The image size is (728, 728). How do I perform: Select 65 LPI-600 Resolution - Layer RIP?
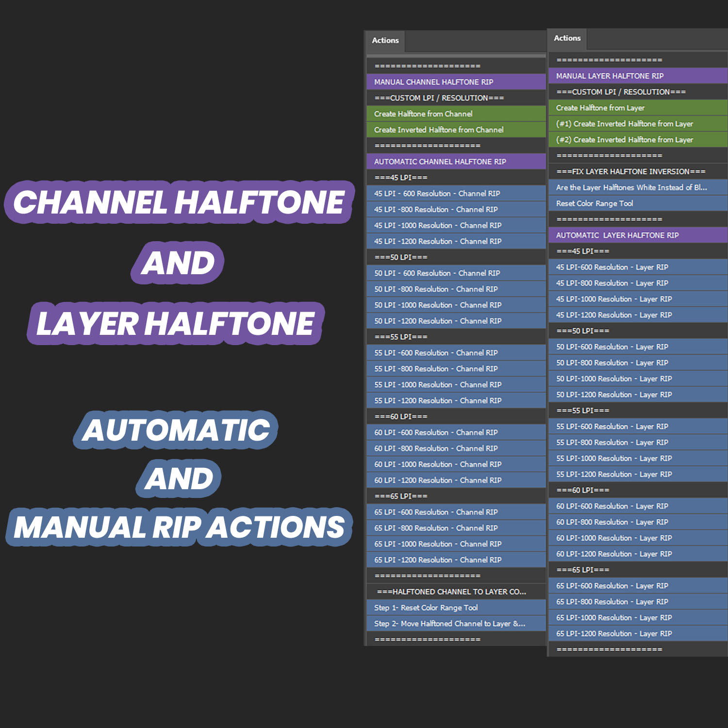(638, 585)
